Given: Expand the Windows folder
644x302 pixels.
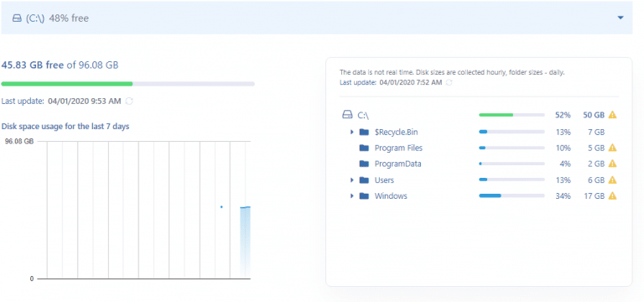Looking at the screenshot, I should click(x=351, y=196).
